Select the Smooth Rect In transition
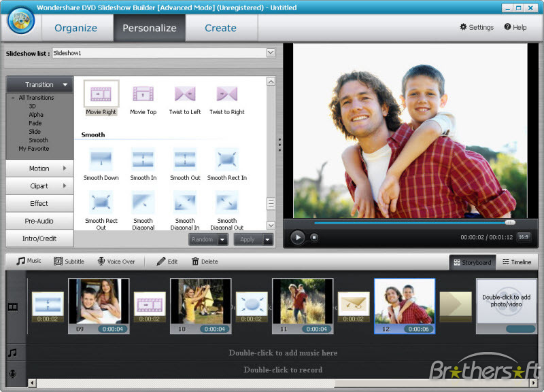 tap(227, 160)
